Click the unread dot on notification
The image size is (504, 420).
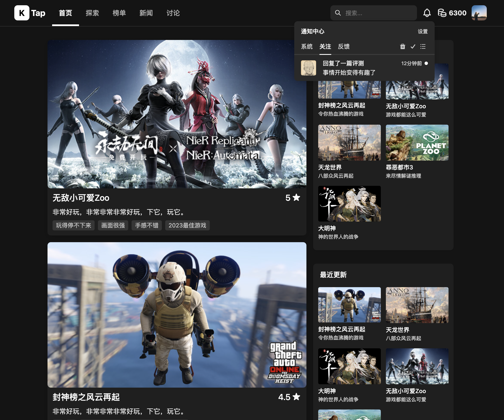pyautogui.click(x=426, y=63)
